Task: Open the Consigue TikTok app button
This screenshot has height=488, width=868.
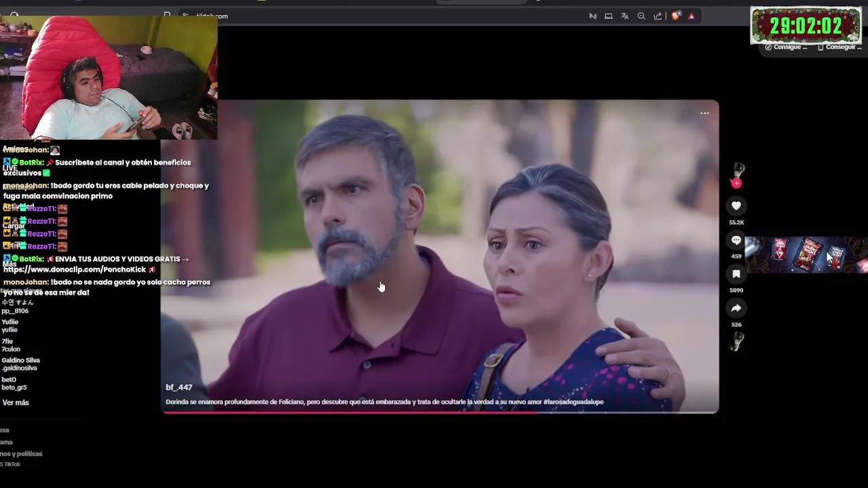Action: pyautogui.click(x=787, y=47)
